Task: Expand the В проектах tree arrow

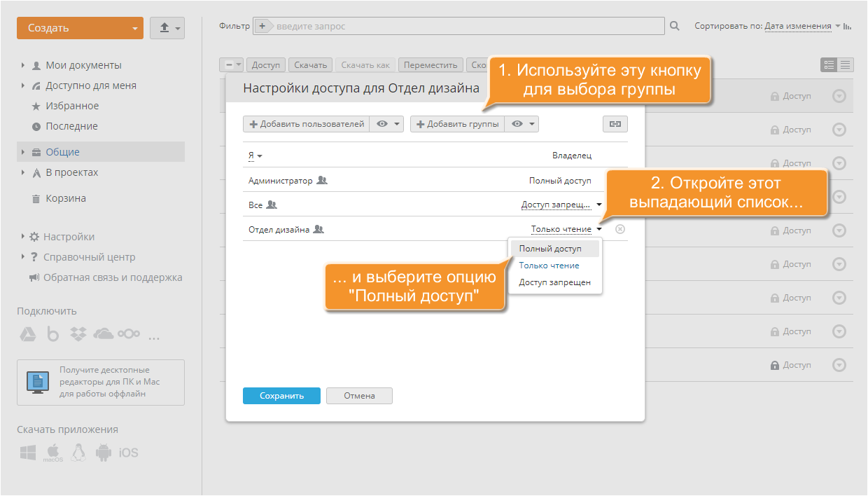Action: click(x=23, y=172)
